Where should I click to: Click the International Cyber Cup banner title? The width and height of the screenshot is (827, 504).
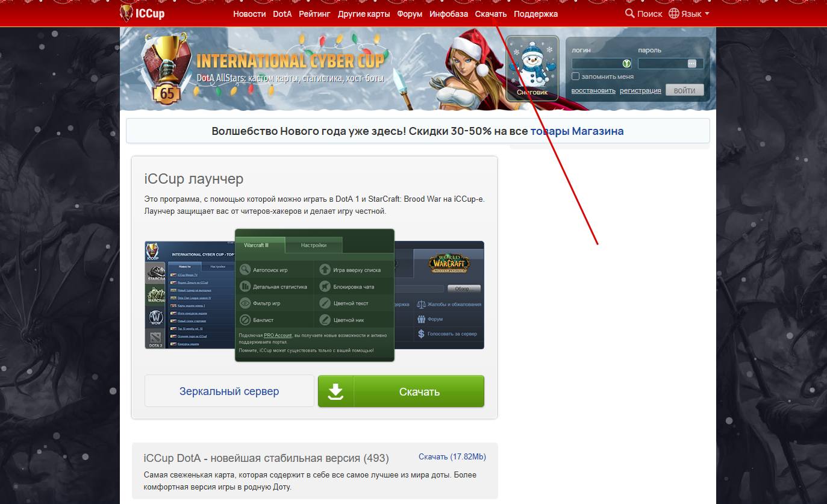tap(290, 61)
